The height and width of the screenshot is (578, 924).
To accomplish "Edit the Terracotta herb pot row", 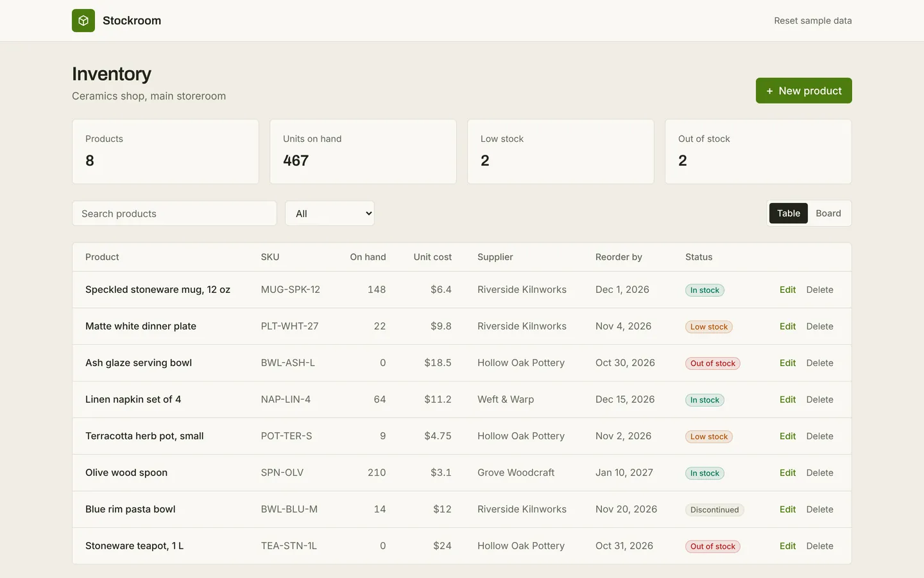I will 787,436.
